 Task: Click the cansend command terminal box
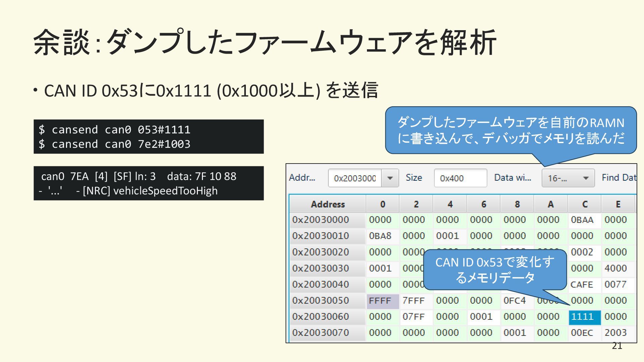149,137
